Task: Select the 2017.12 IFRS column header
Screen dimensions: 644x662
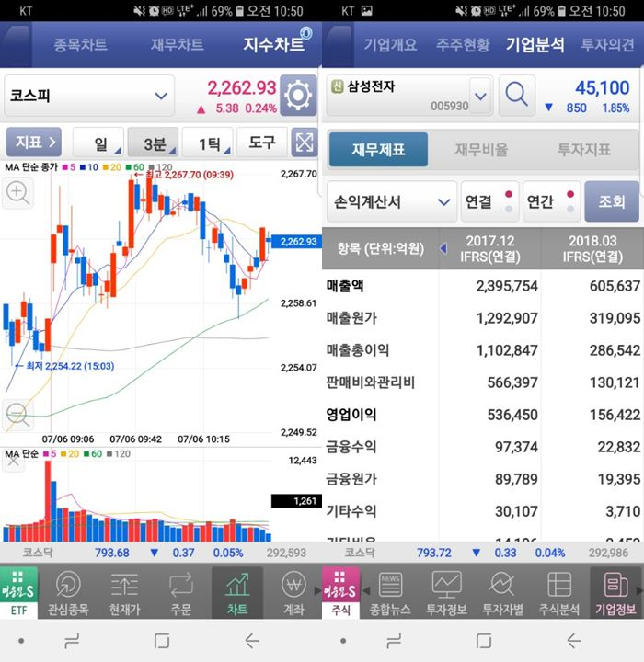Action: 490,248
